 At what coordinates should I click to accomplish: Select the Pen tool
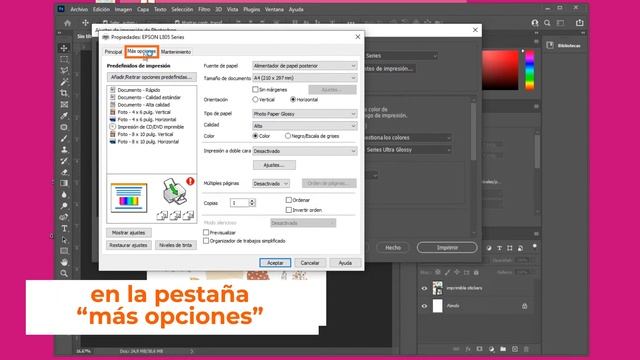64,217
